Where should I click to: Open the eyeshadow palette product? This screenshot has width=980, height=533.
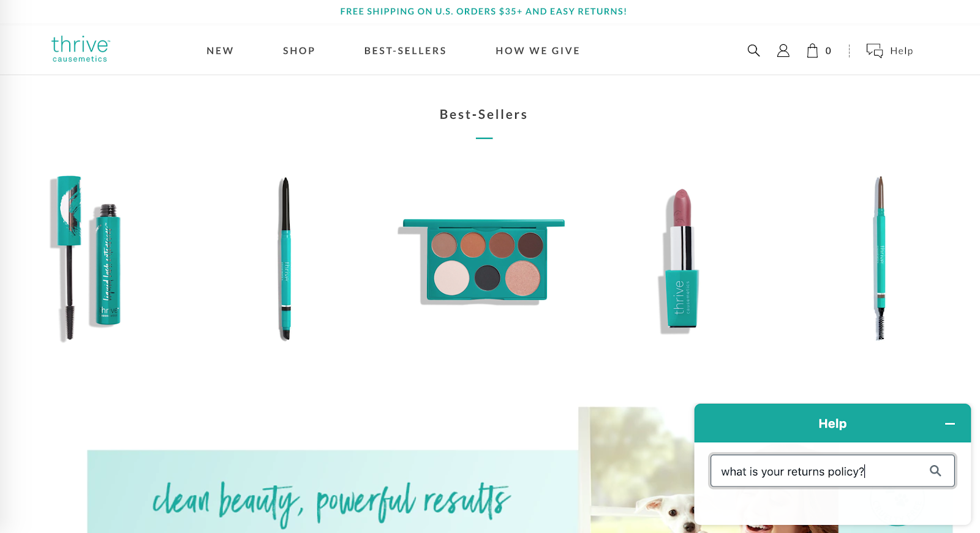pos(482,260)
